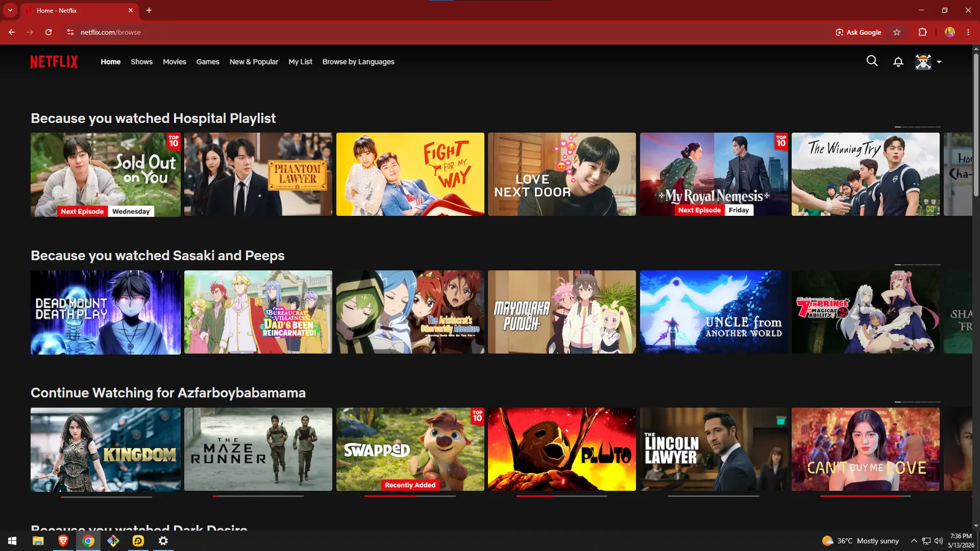Image resolution: width=980 pixels, height=551 pixels.
Task: Open The Winning Try thumbnail
Action: click(866, 174)
